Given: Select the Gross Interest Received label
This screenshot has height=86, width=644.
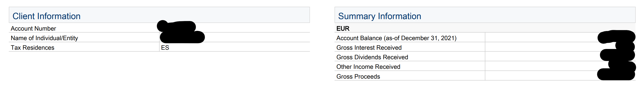Looking at the screenshot, I should [369, 48].
